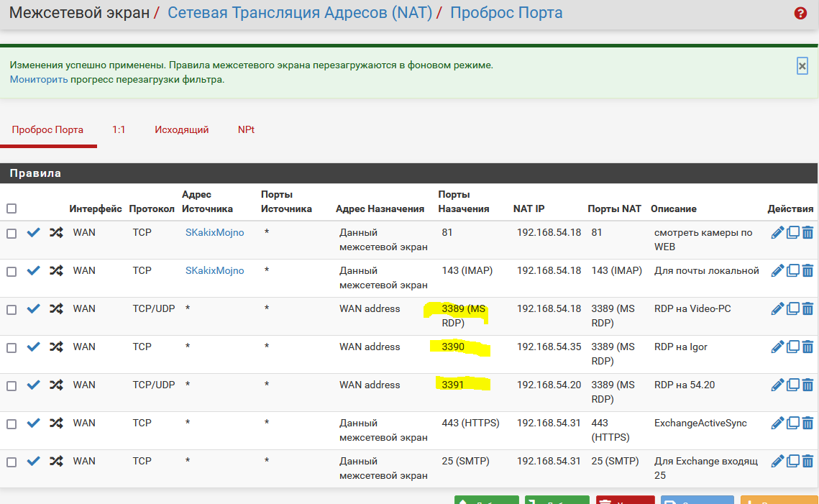The width and height of the screenshot is (819, 504).
Task: Click the Мониторить link
Action: tap(39, 80)
